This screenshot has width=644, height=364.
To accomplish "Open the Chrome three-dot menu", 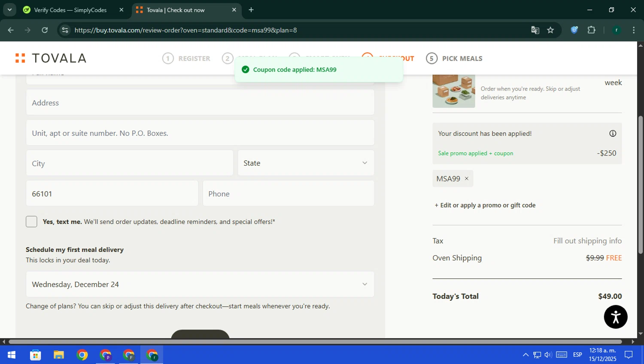I will click(634, 30).
